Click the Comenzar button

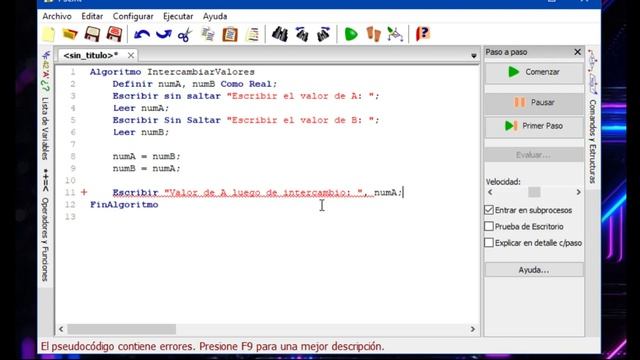click(534, 72)
